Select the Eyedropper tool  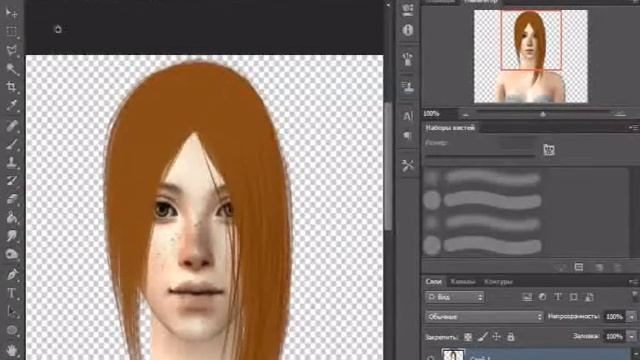click(x=11, y=105)
